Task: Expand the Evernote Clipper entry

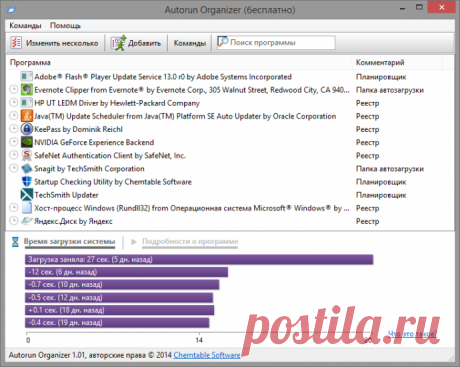Action: pyautogui.click(x=14, y=89)
